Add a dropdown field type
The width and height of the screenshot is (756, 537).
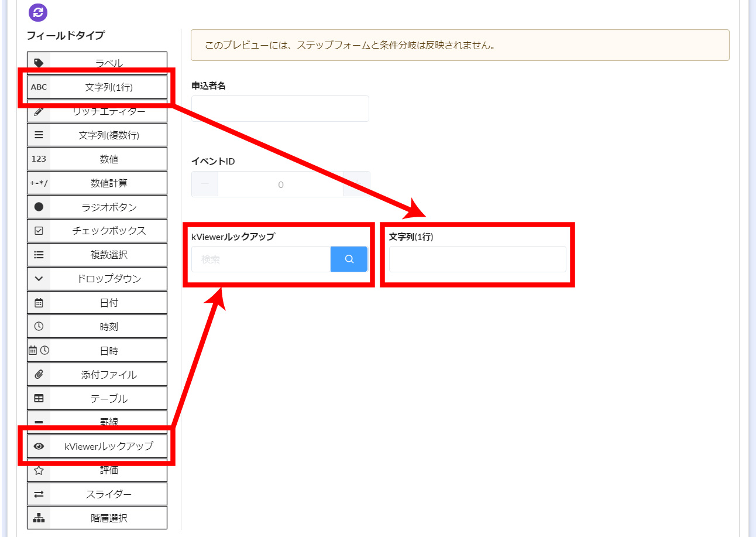point(97,279)
